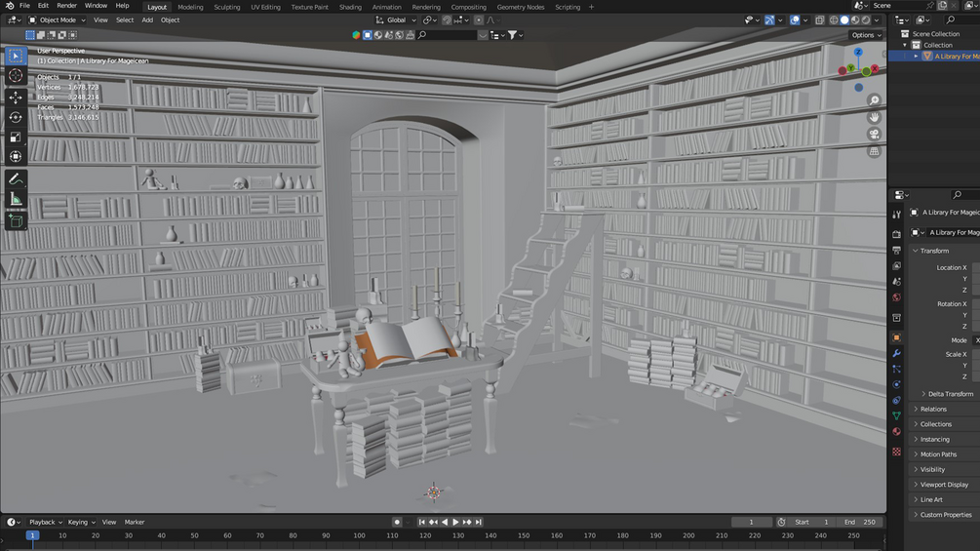Open the View Layer properties tab
This screenshot has height=551, width=980.
pos(896,265)
